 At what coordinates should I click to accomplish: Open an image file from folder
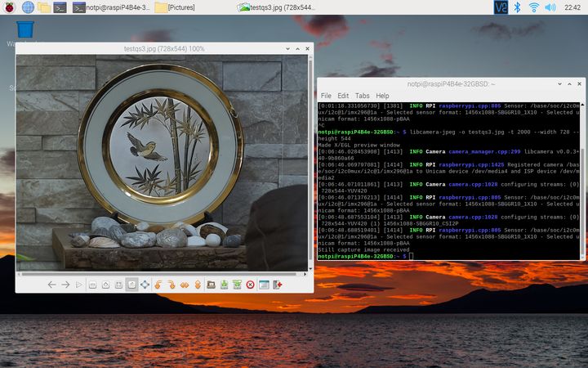point(212,285)
